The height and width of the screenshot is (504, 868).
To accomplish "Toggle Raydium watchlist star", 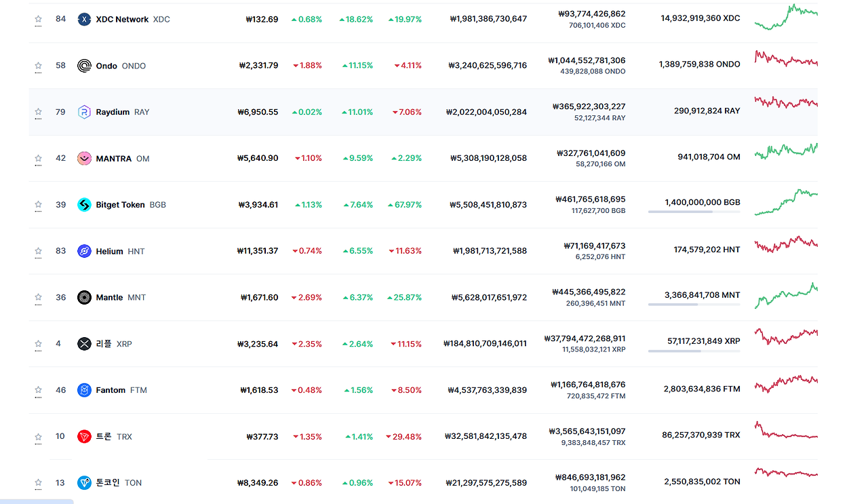I will click(39, 112).
